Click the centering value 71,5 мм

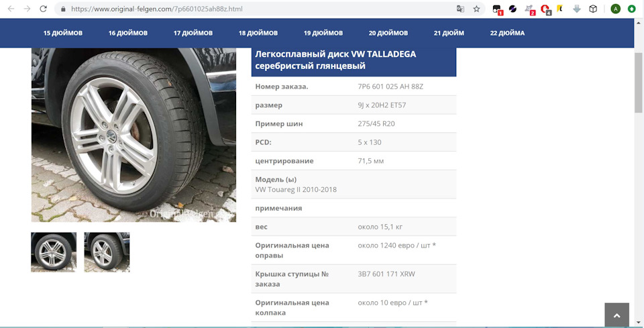pyautogui.click(x=371, y=161)
